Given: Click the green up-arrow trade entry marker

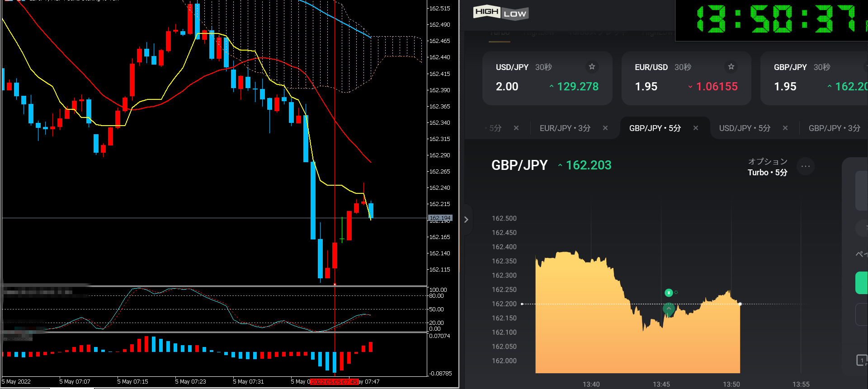Looking at the screenshot, I should [x=669, y=309].
